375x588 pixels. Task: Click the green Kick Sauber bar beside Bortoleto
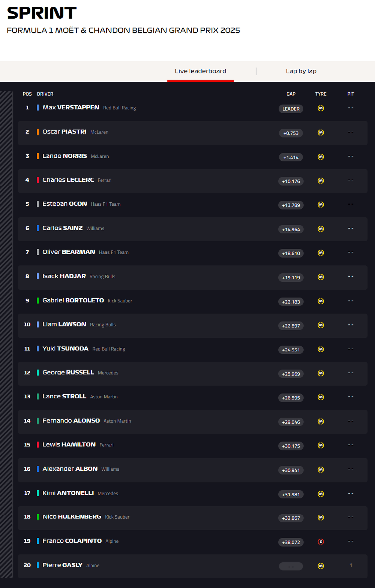coord(37,301)
